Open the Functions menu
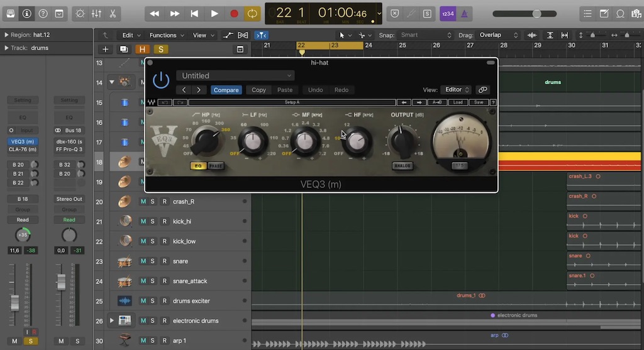 point(166,35)
